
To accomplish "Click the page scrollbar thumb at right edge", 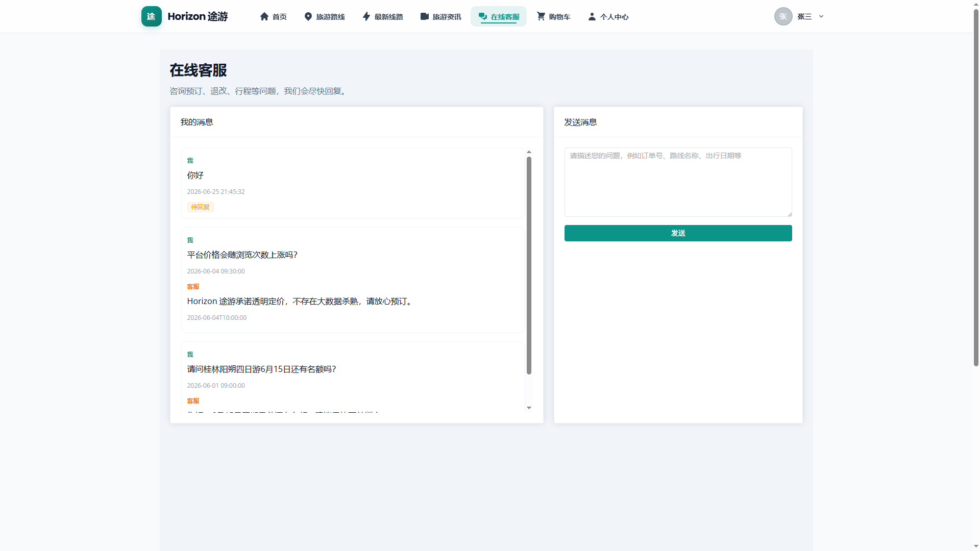I will click(x=976, y=188).
